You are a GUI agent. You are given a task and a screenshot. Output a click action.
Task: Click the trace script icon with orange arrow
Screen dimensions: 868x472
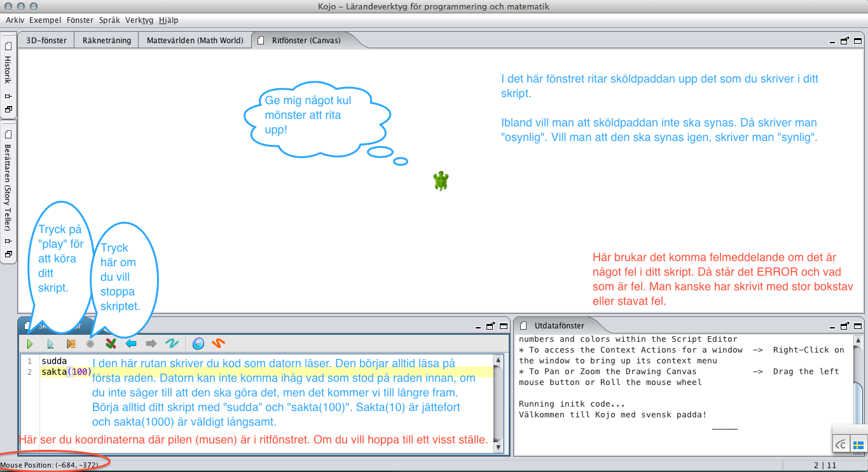pyautogui.click(x=71, y=344)
